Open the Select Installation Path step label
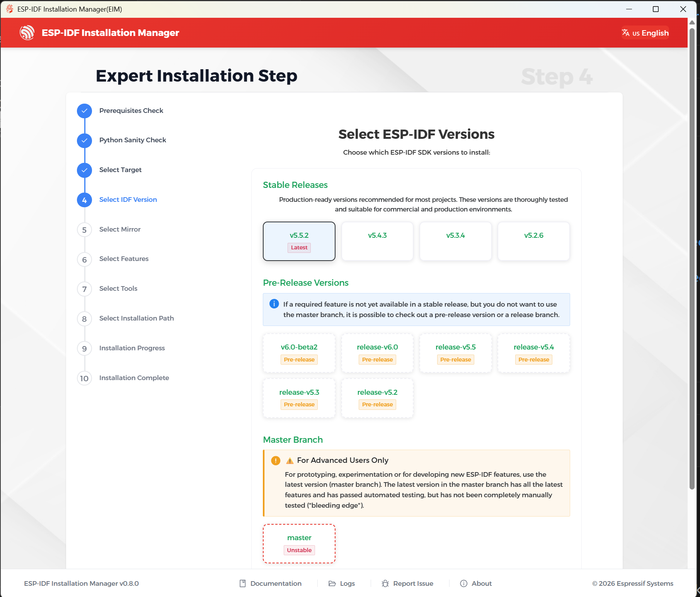The height and width of the screenshot is (597, 700). 136,318
